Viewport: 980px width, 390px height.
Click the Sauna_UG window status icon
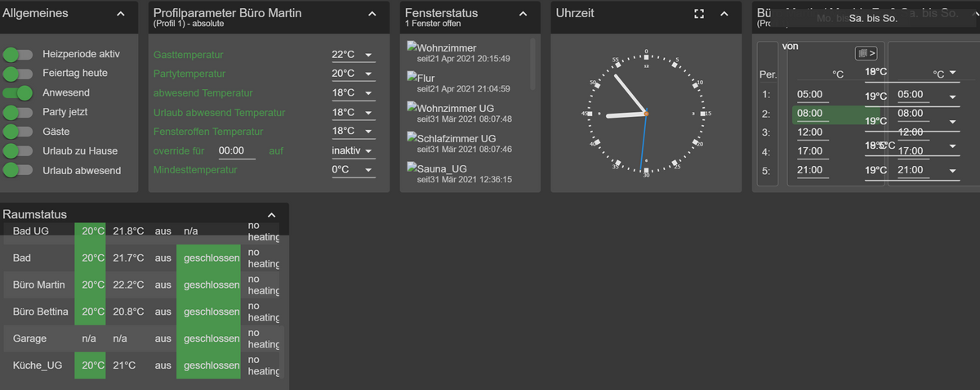pyautogui.click(x=412, y=168)
